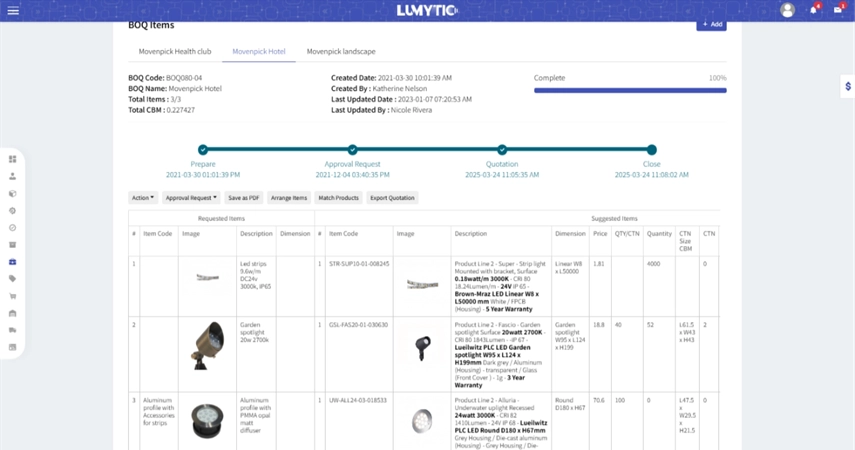Click the dollar sign currency icon
This screenshot has width=855, height=450.
click(848, 87)
